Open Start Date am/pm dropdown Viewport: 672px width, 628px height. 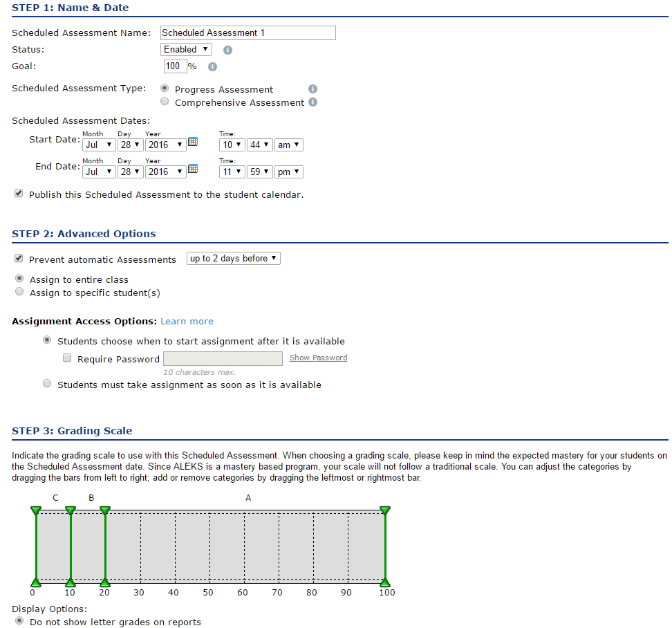click(289, 145)
